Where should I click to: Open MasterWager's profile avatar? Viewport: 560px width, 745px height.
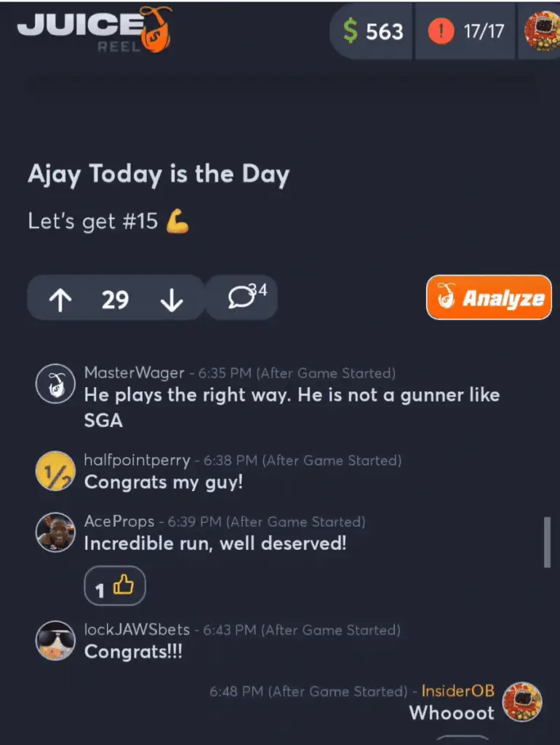(55, 383)
